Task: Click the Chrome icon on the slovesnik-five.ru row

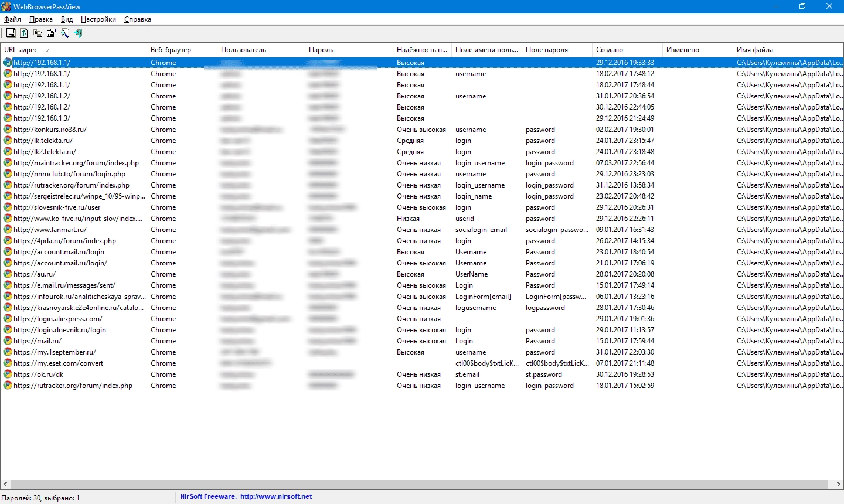Action: 8,207
